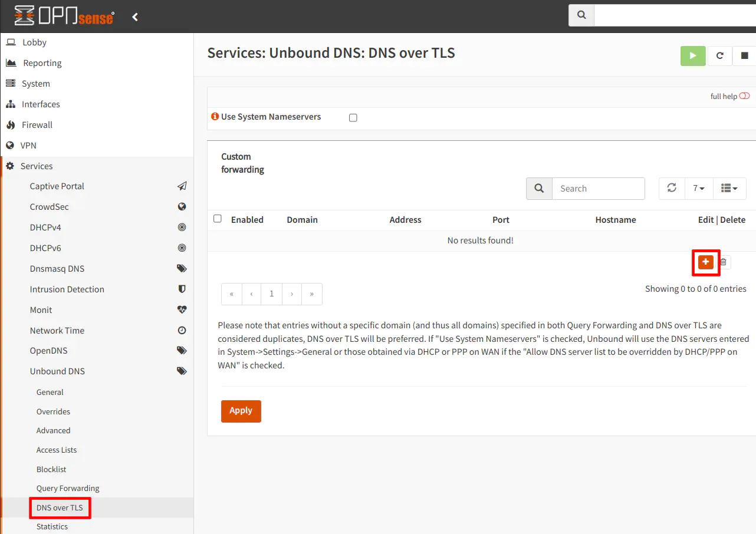This screenshot has height=534, width=756.
Task: Open Query Forwarding in sidebar
Action: pyautogui.click(x=68, y=488)
